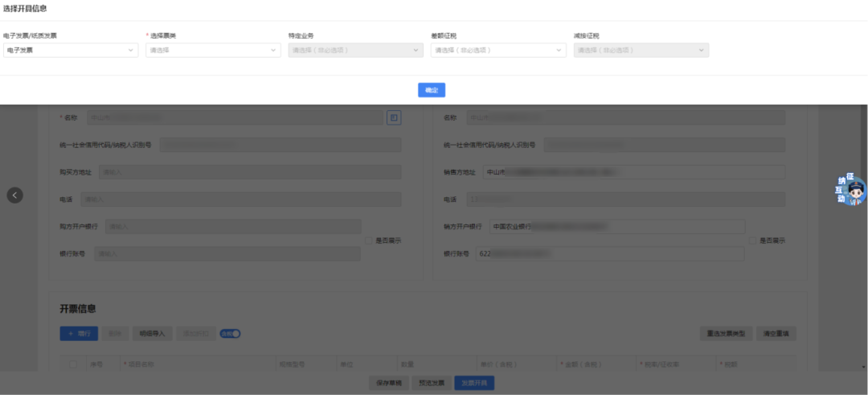Click the 重选发票类型 button
Viewport: 868px width, 395px height.
click(726, 333)
